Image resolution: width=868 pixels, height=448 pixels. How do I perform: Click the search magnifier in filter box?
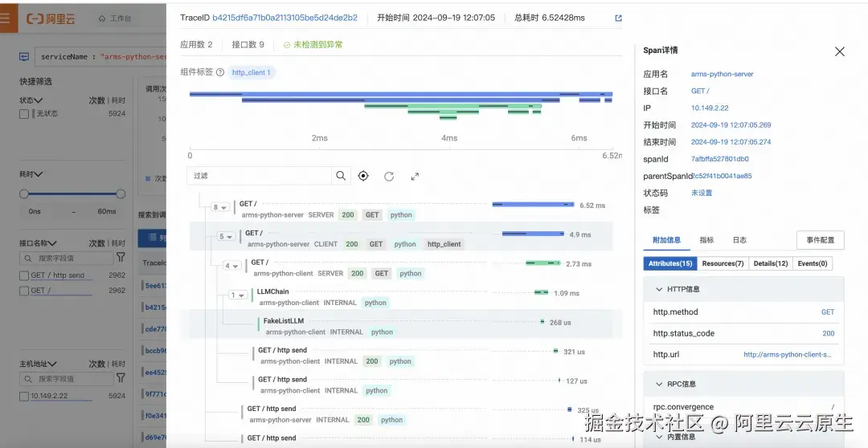(x=341, y=176)
